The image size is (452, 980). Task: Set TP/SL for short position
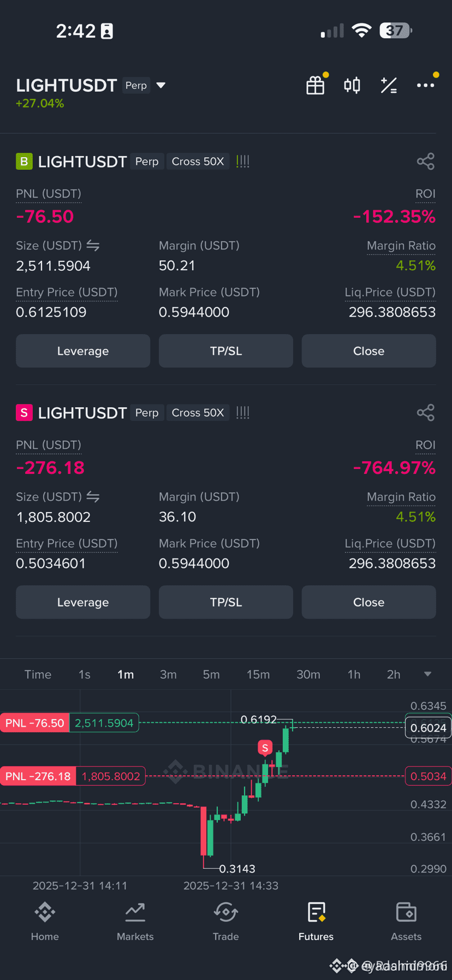(226, 602)
